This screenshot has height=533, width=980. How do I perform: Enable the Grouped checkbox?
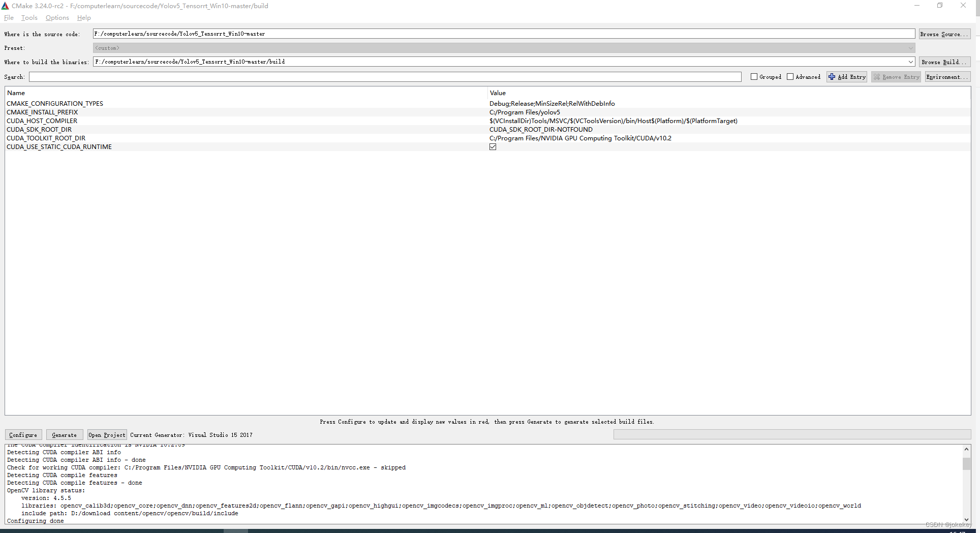[x=754, y=76]
